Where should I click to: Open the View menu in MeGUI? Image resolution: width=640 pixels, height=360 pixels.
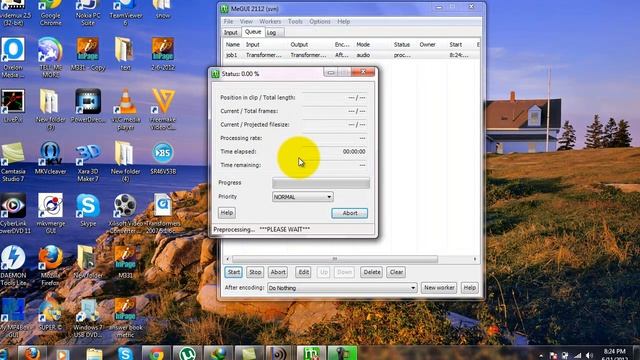246,21
